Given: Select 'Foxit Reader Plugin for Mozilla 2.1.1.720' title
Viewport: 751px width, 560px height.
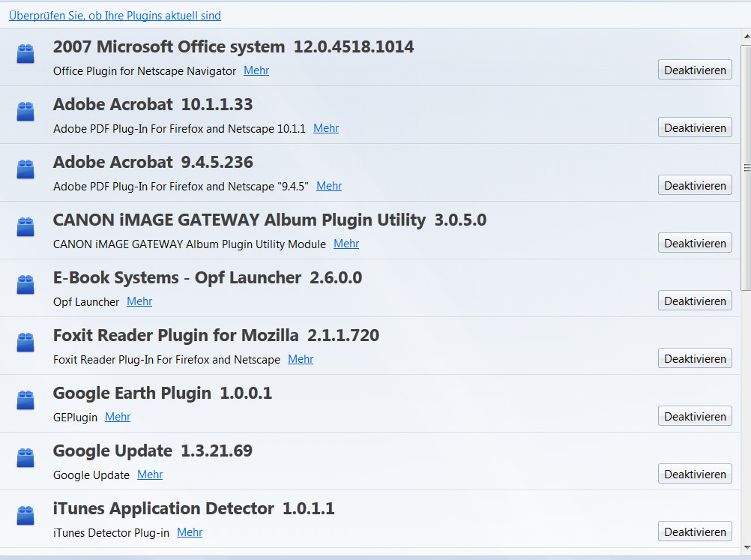Looking at the screenshot, I should [216, 335].
